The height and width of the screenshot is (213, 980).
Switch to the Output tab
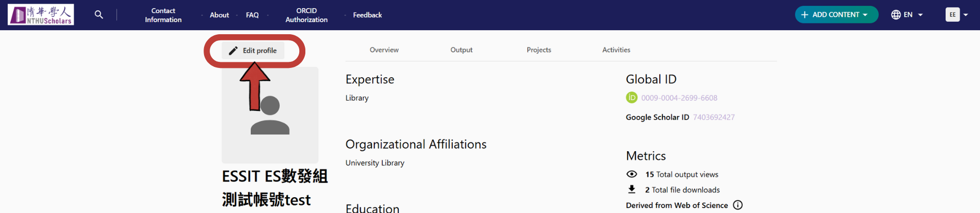[461, 50]
